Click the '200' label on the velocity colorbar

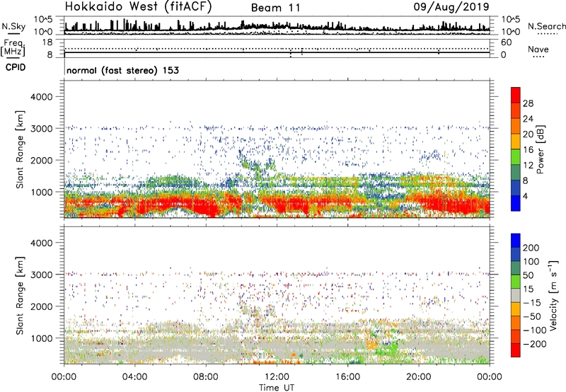click(531, 248)
